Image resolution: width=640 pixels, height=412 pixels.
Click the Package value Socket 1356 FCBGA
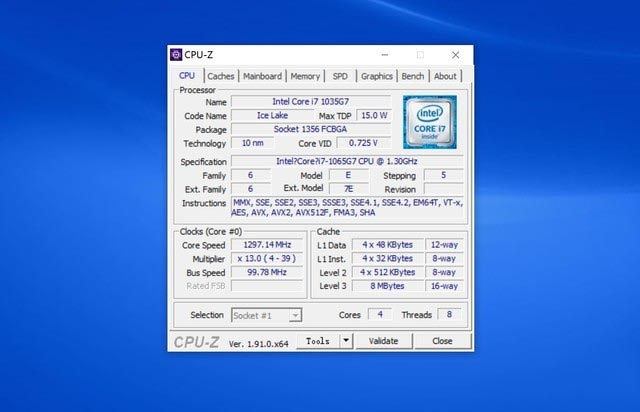[x=311, y=129]
